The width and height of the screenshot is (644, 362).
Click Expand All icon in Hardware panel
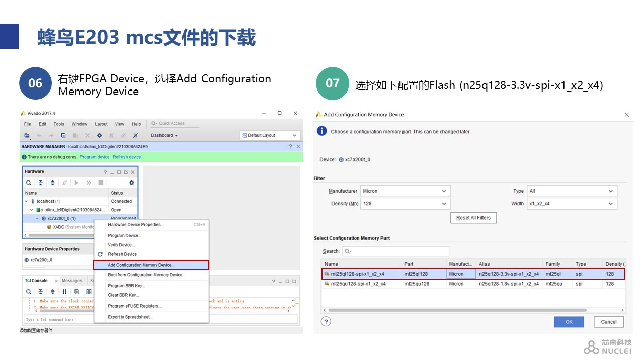(52, 183)
